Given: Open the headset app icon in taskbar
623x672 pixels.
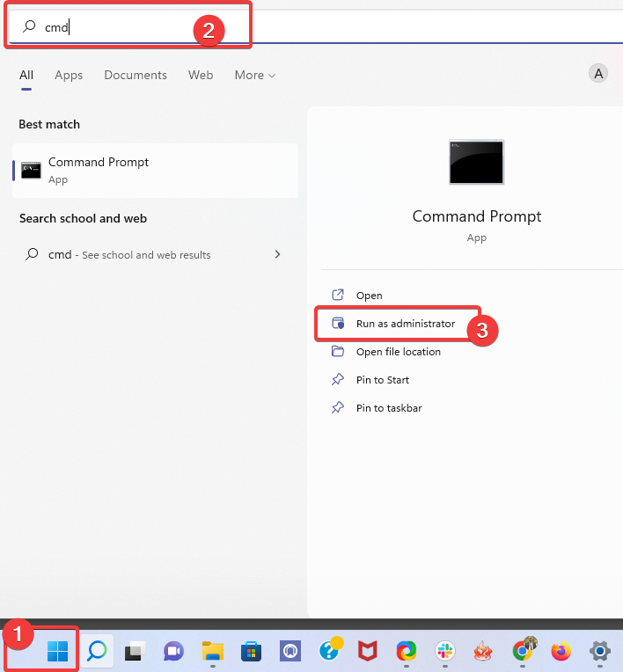Looking at the screenshot, I should [x=290, y=652].
